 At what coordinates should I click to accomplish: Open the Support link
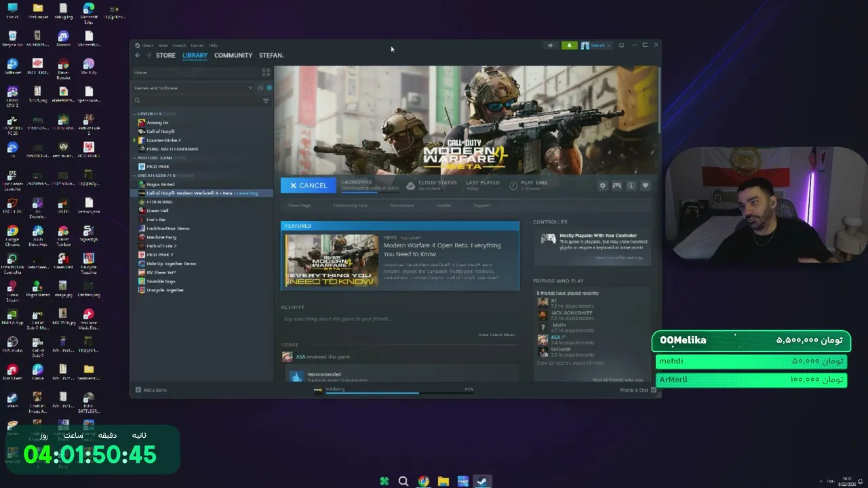point(481,205)
